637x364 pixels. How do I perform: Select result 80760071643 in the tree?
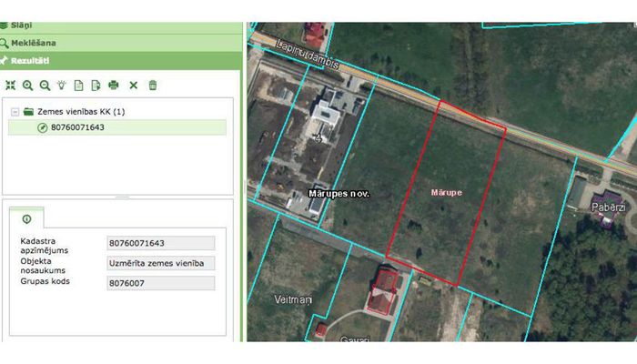tap(76, 127)
